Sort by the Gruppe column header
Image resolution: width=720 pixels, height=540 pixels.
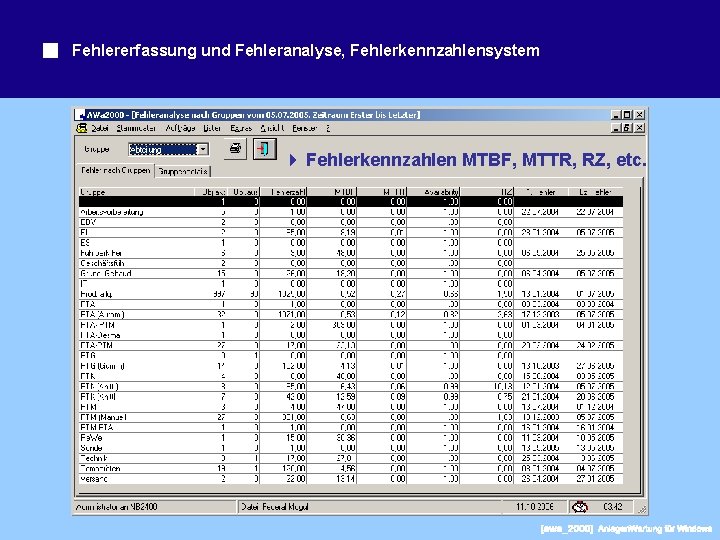[x=136, y=191]
